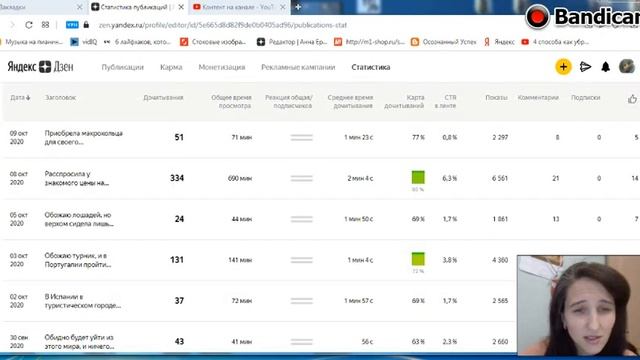Go to Монетизация section
Viewport: 640px width, 360px height.
coord(222,67)
